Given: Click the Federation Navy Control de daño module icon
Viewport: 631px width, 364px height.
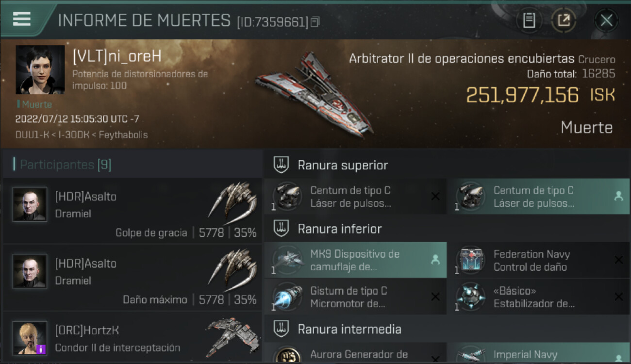Looking at the screenshot, I should 470,260.
